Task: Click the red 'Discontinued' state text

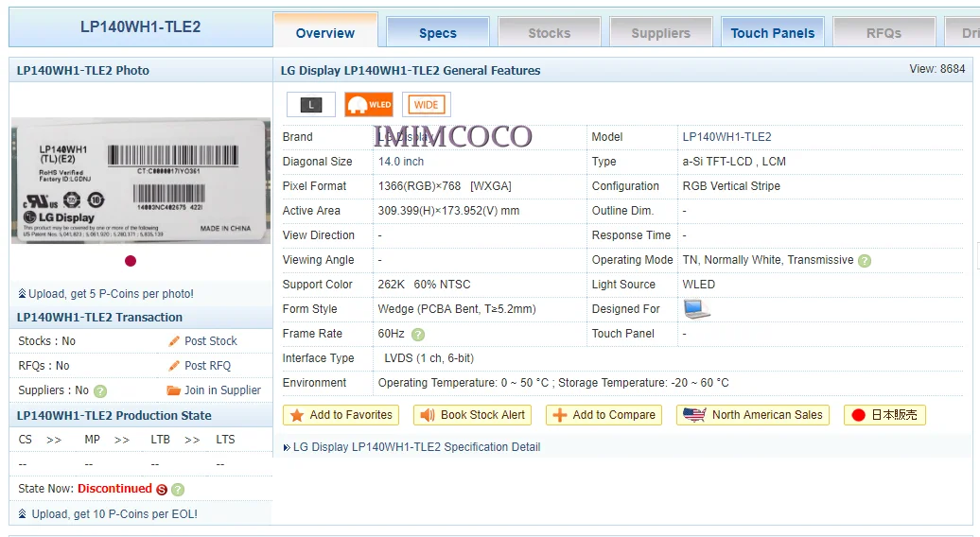Action: tap(114, 489)
